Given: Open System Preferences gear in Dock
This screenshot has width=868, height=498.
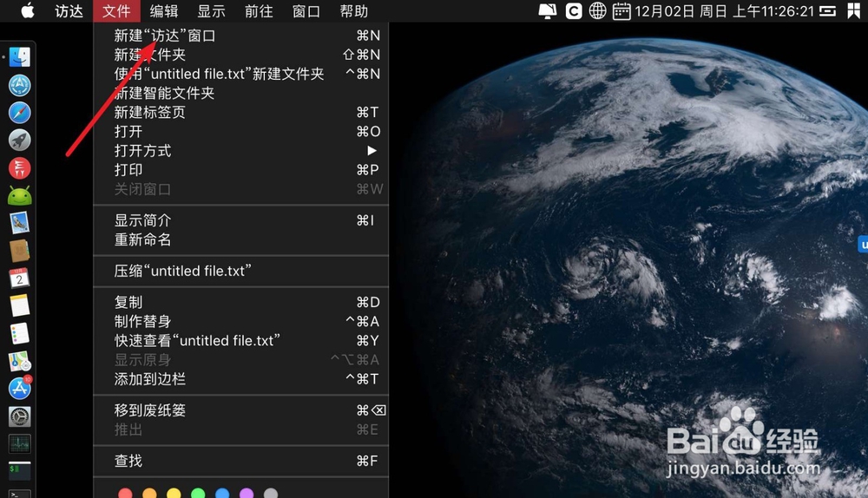Looking at the screenshot, I should 20,416.
